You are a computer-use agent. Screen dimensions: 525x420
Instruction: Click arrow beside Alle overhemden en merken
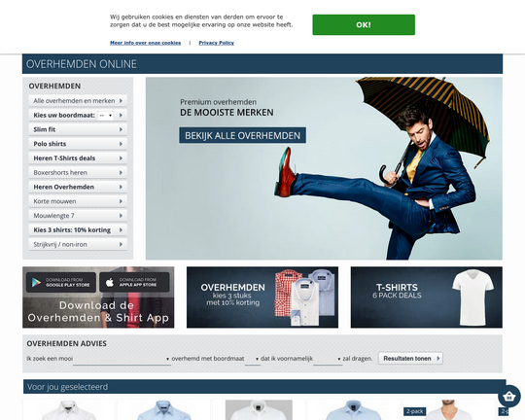coord(121,101)
